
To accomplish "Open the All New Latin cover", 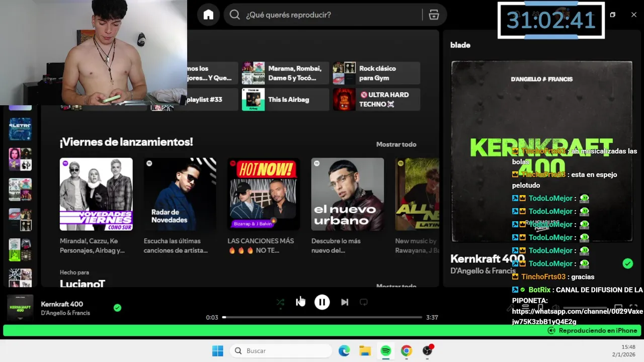I will pos(417,194).
